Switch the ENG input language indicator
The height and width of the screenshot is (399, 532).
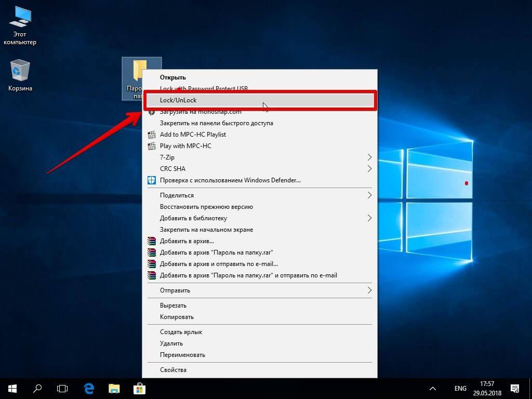click(460, 389)
